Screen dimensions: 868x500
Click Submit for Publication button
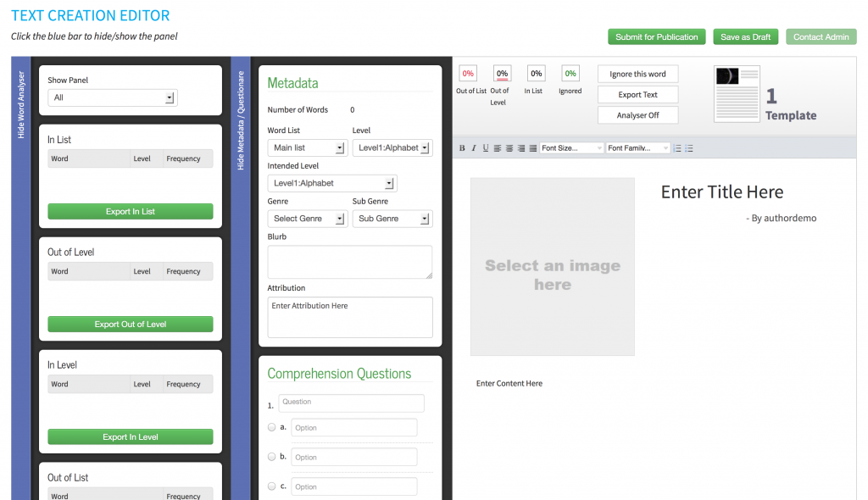tap(657, 37)
